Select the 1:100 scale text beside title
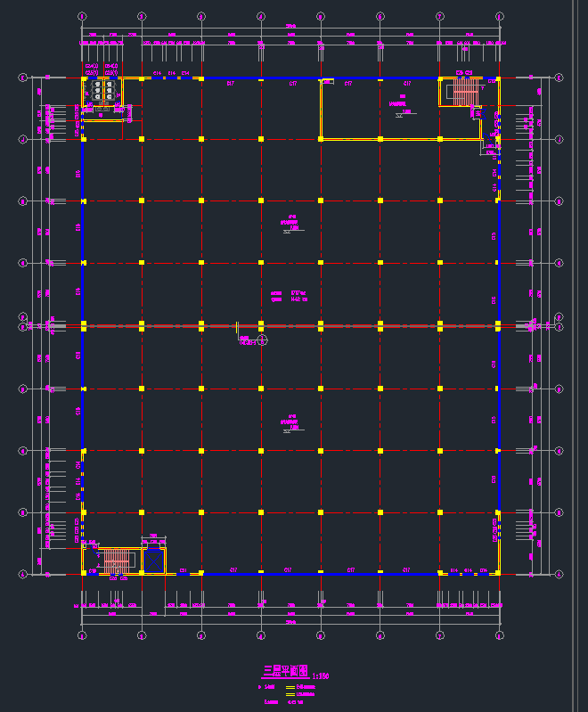 click(x=321, y=675)
